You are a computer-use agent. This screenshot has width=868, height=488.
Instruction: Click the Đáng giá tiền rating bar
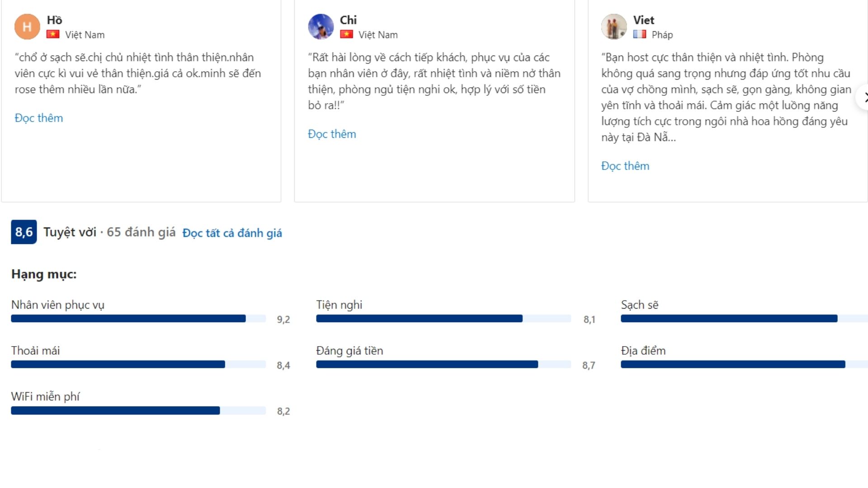(443, 365)
